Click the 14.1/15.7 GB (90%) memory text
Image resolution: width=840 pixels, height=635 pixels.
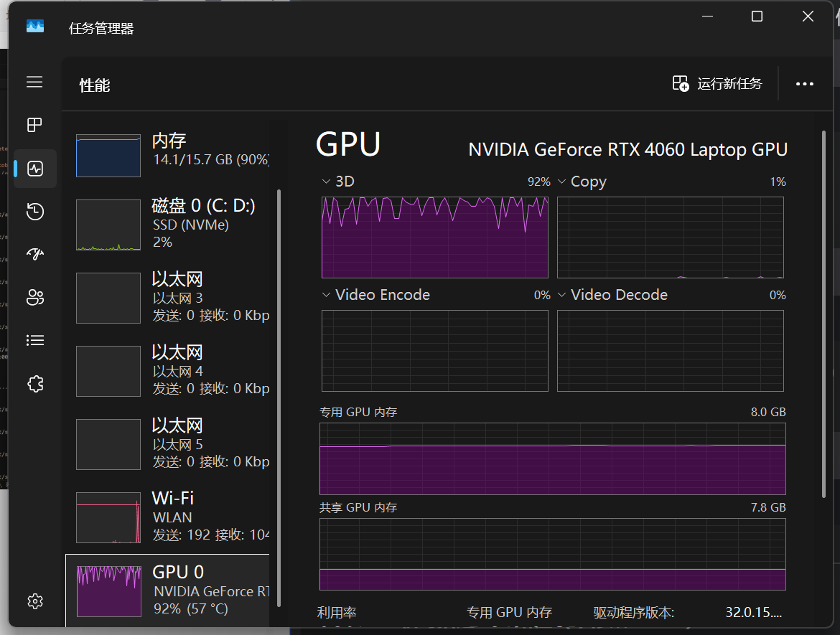click(211, 159)
